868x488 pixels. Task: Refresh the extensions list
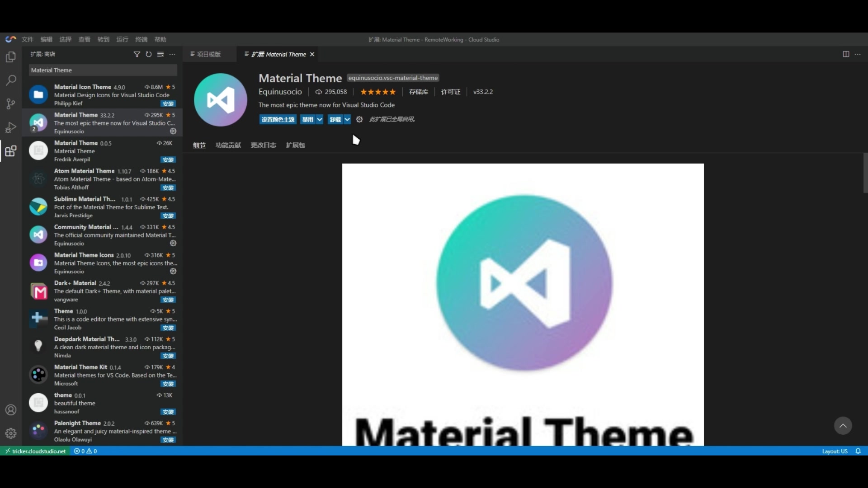tap(149, 54)
